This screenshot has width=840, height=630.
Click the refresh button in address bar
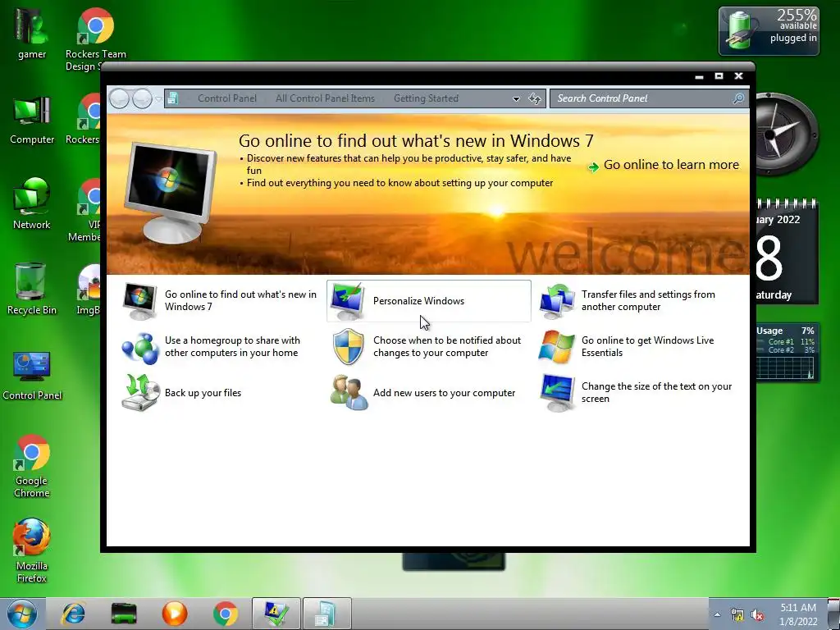(x=535, y=98)
